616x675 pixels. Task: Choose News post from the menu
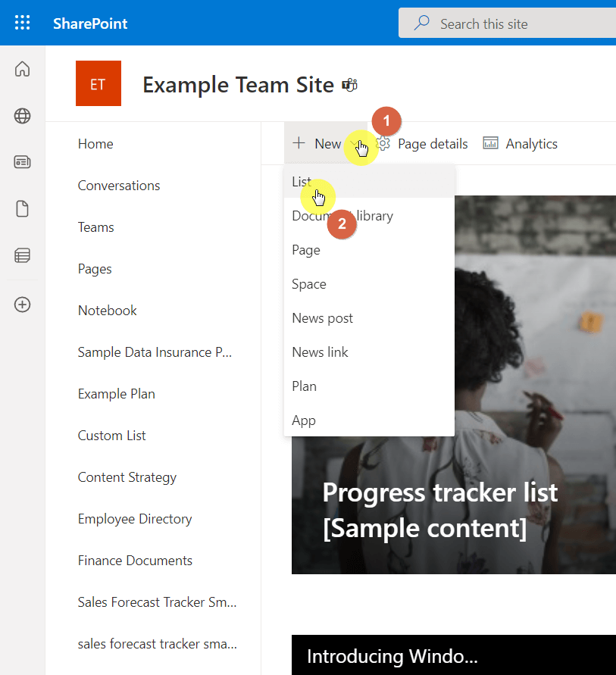[x=369, y=317]
